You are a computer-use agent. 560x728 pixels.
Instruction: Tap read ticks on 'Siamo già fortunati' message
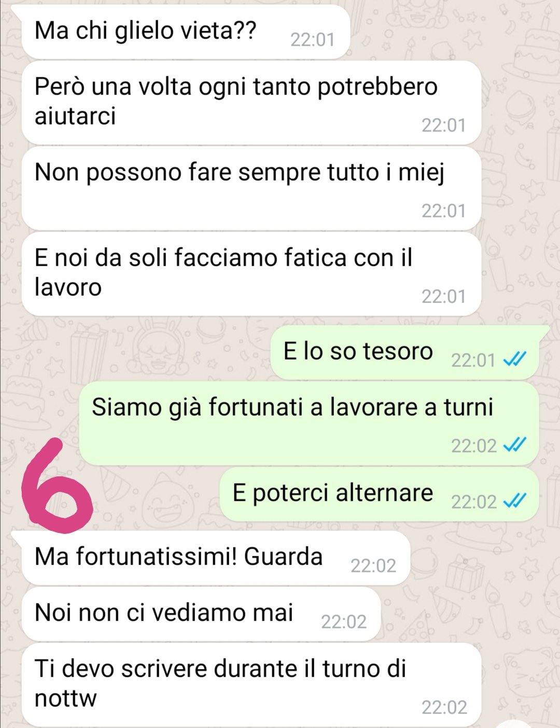click(x=515, y=445)
